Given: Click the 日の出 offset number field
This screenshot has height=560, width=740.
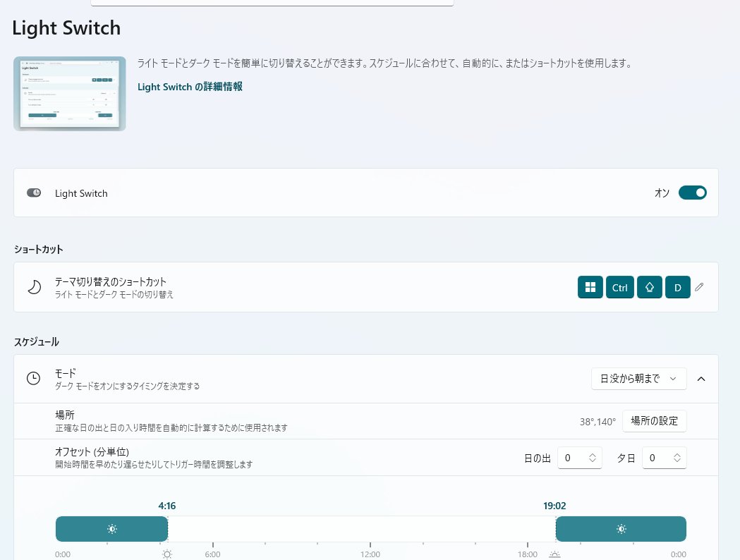Looking at the screenshot, I should (x=580, y=458).
